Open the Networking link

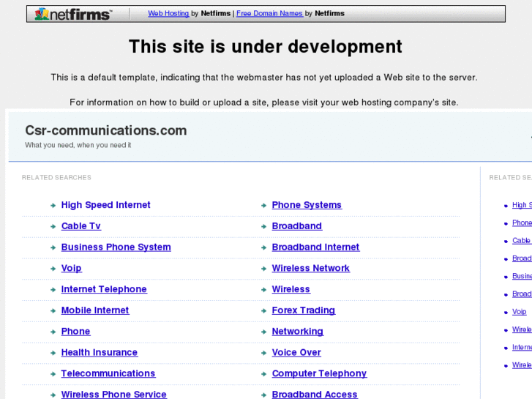tap(298, 332)
